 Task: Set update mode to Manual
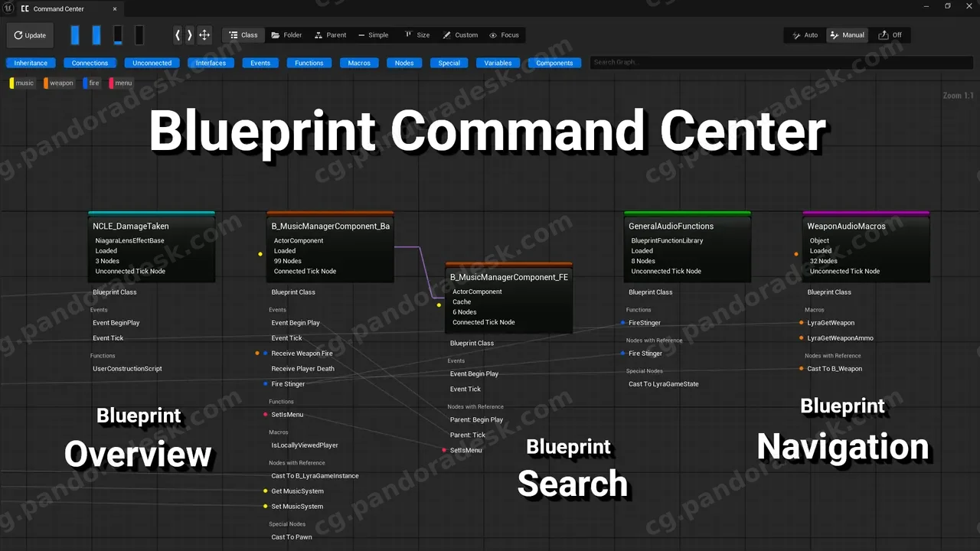(847, 35)
